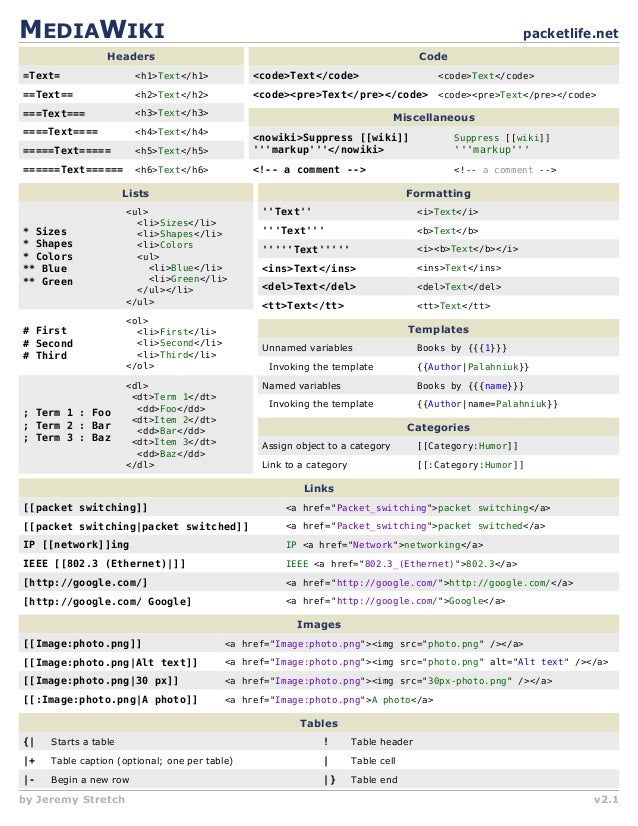Select the <dt>Item 3</dt> line

point(174,442)
